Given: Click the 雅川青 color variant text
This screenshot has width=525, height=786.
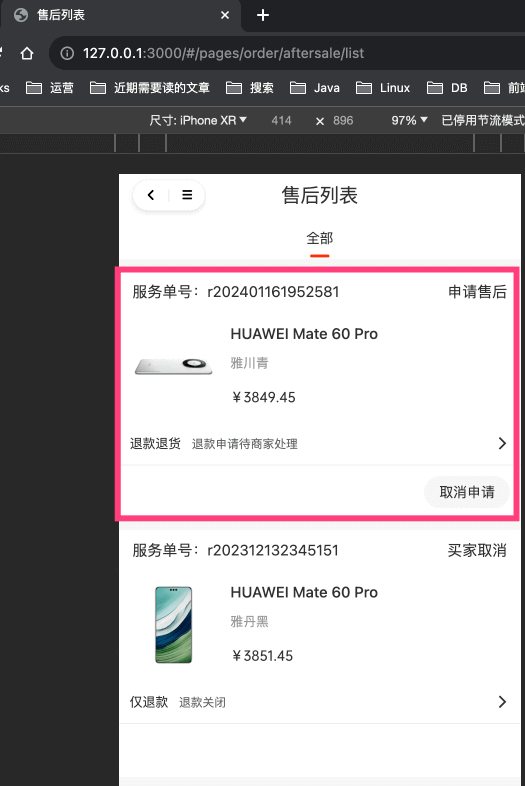Looking at the screenshot, I should (249, 363).
